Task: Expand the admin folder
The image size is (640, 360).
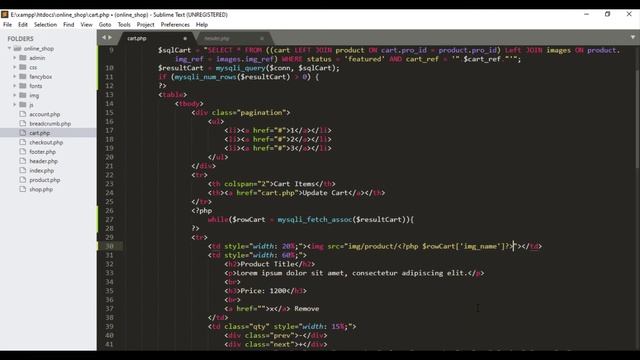Action: click(x=15, y=58)
